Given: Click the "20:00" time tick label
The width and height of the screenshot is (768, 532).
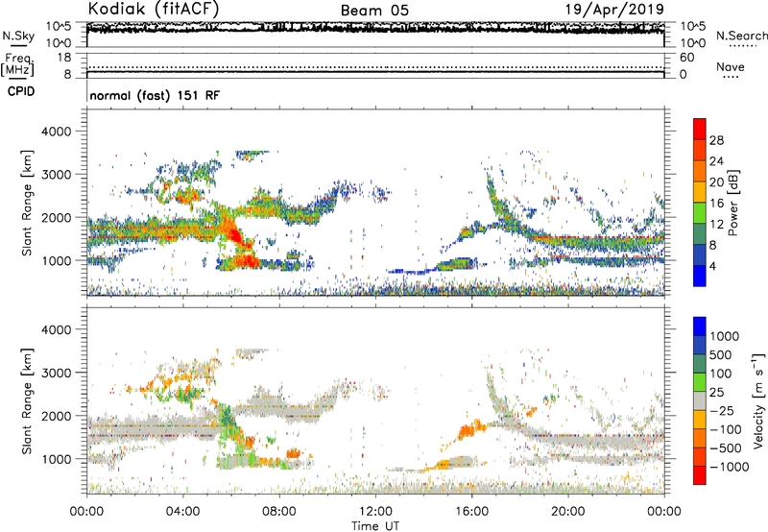Looking at the screenshot, I should (567, 512).
